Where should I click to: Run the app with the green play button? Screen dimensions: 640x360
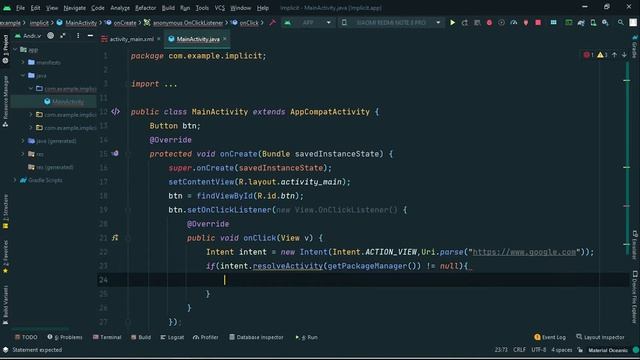[x=452, y=22]
